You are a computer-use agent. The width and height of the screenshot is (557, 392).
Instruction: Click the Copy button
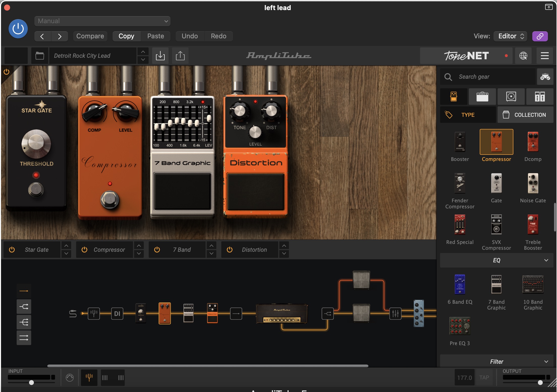[x=126, y=36]
